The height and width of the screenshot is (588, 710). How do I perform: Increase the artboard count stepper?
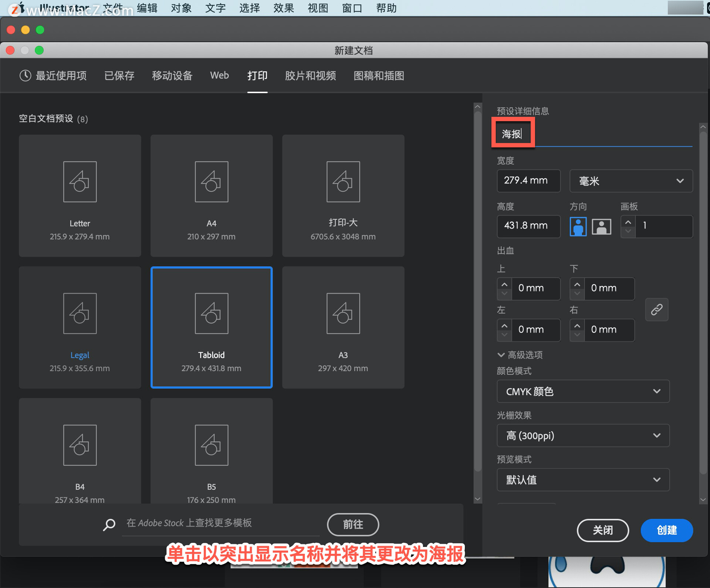pos(628,222)
